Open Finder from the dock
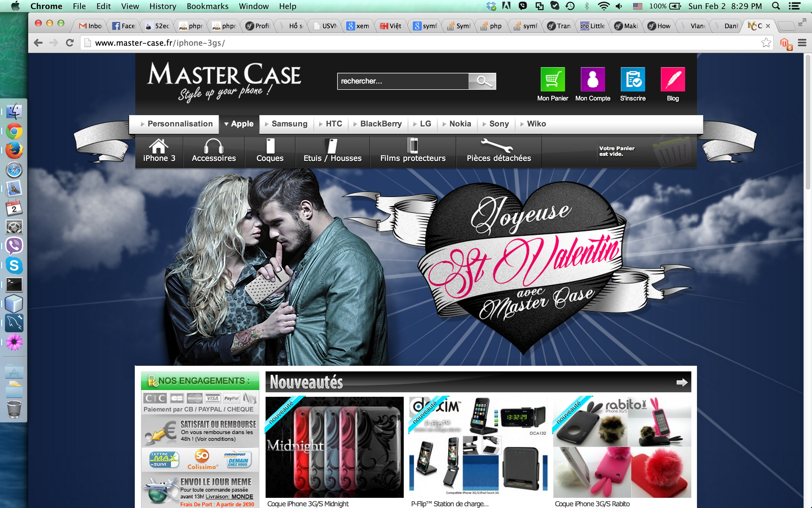Image resolution: width=812 pixels, height=508 pixels. pyautogui.click(x=14, y=111)
